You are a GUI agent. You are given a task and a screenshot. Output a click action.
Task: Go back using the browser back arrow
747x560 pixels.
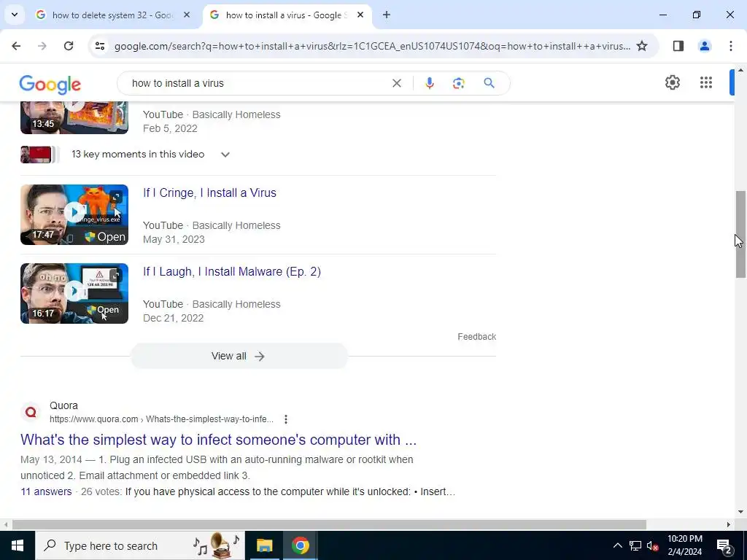(16, 46)
